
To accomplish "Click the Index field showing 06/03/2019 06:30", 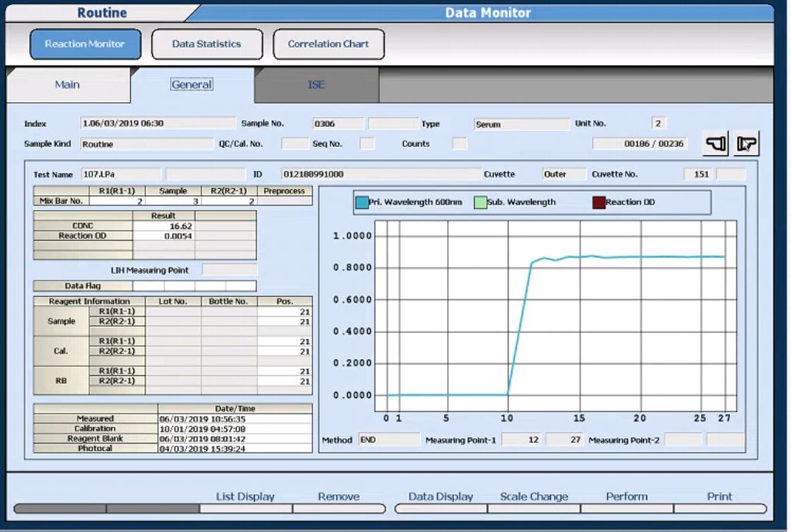I will [x=158, y=124].
